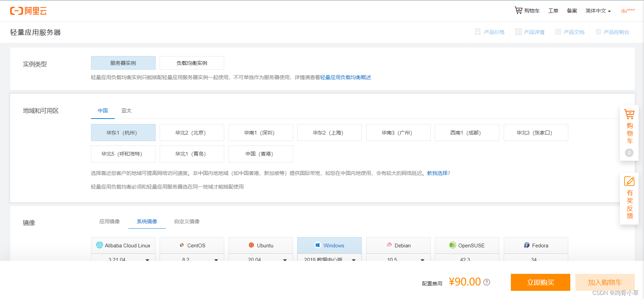Select region 华北1 (青岛)

(x=192, y=154)
